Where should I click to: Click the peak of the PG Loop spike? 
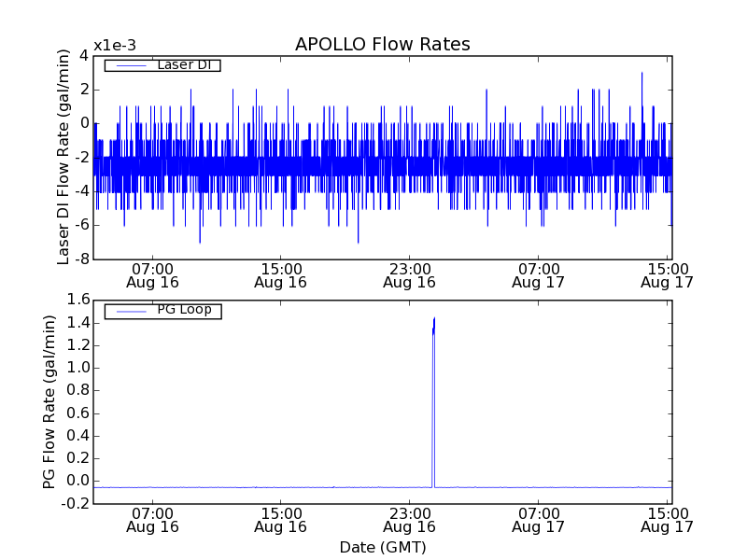pos(434,319)
